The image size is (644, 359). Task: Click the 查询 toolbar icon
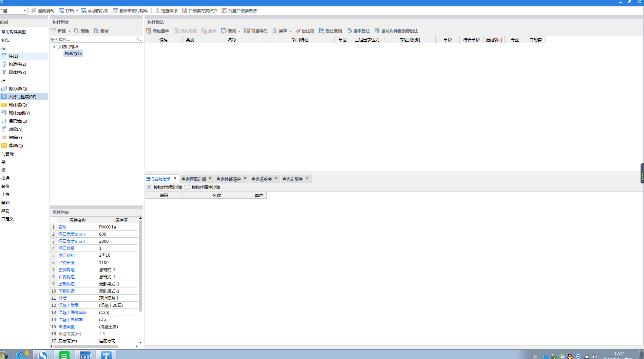pos(224,31)
